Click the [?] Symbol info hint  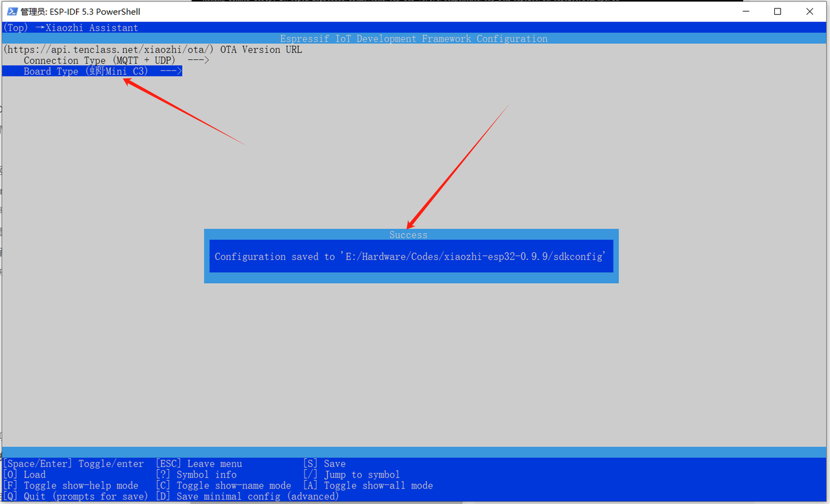[x=196, y=475]
